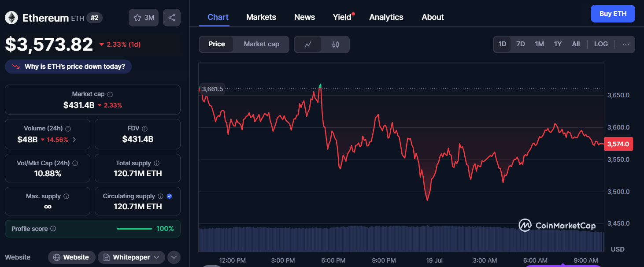
Task: Click the #2 rank badge
Action: [94, 18]
